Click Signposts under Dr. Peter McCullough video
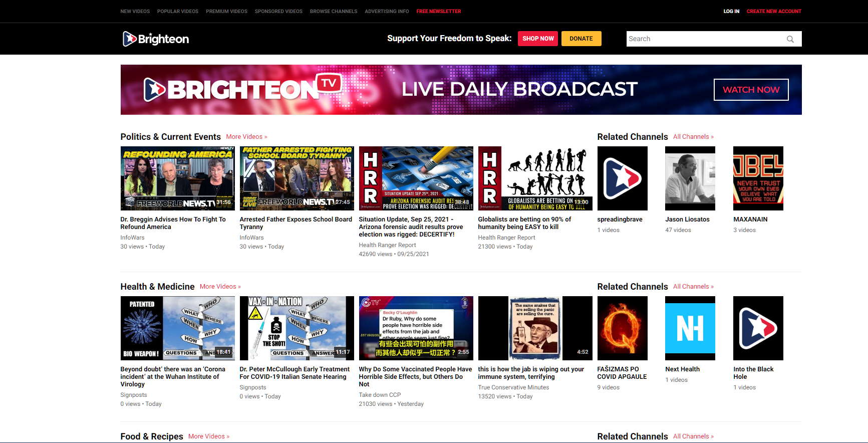 [253, 387]
